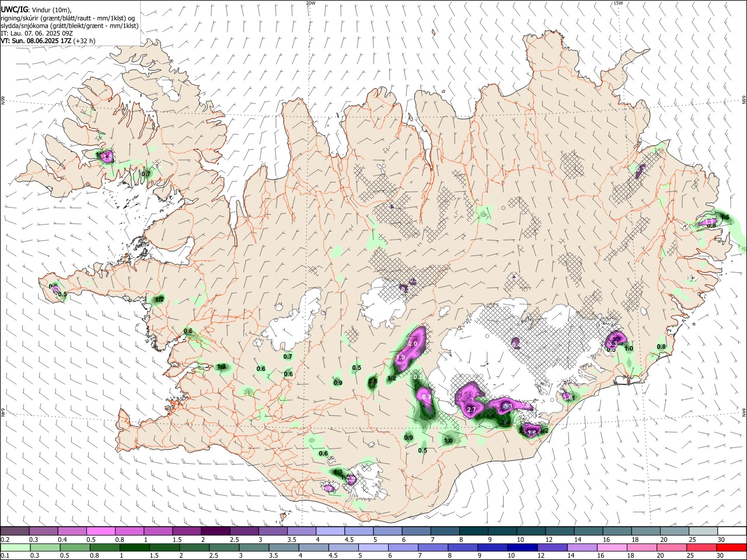
Task: Click the 'VT: Sun. 08.06.2025 17Z (+32 h)' line
Action: pos(48,41)
